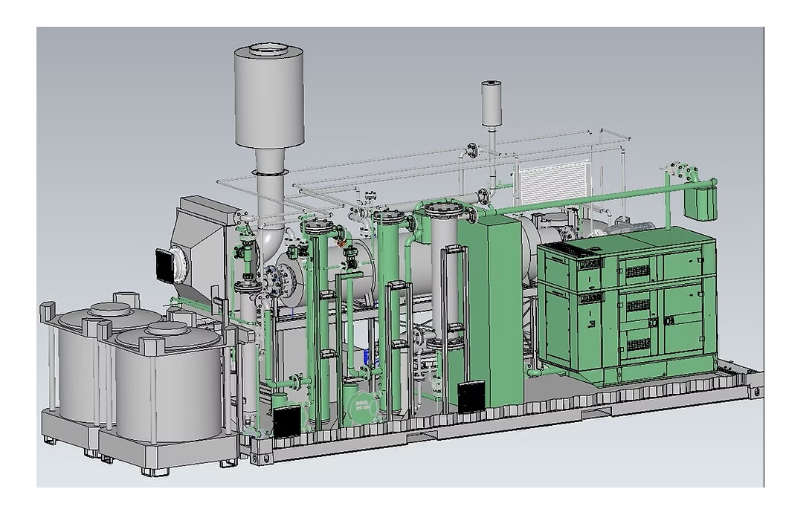Click the round black port on gray hopper
The height and width of the screenshot is (518, 812).
click(166, 262)
